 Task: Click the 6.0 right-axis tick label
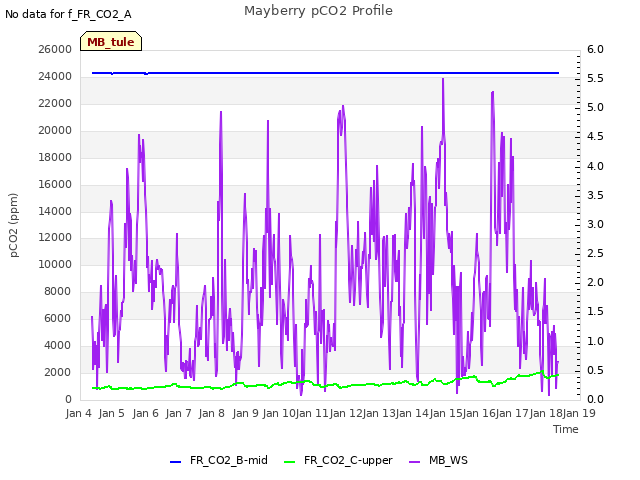pyautogui.click(x=595, y=49)
